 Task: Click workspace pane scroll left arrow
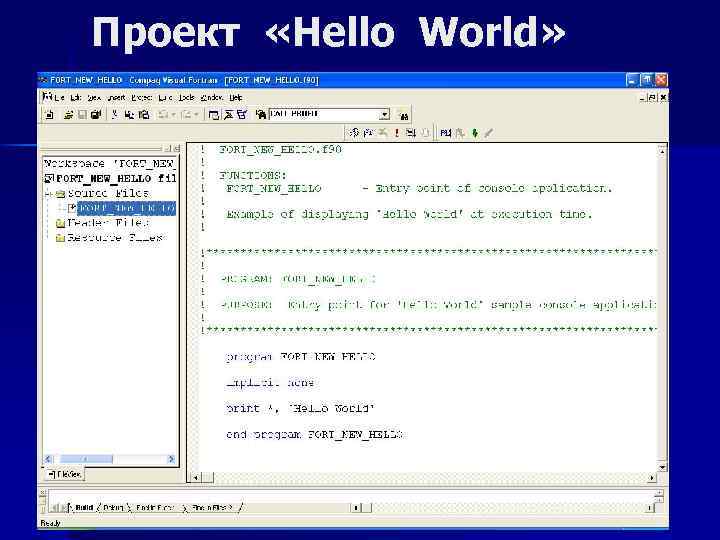click(49, 459)
